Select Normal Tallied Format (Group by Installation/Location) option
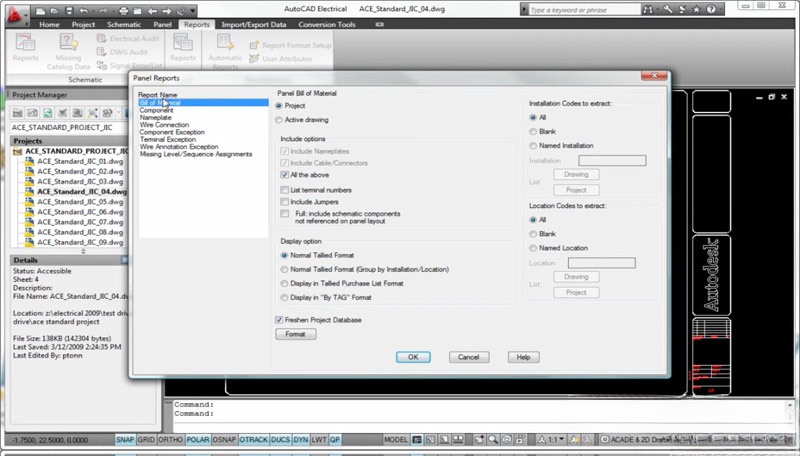 [284, 269]
